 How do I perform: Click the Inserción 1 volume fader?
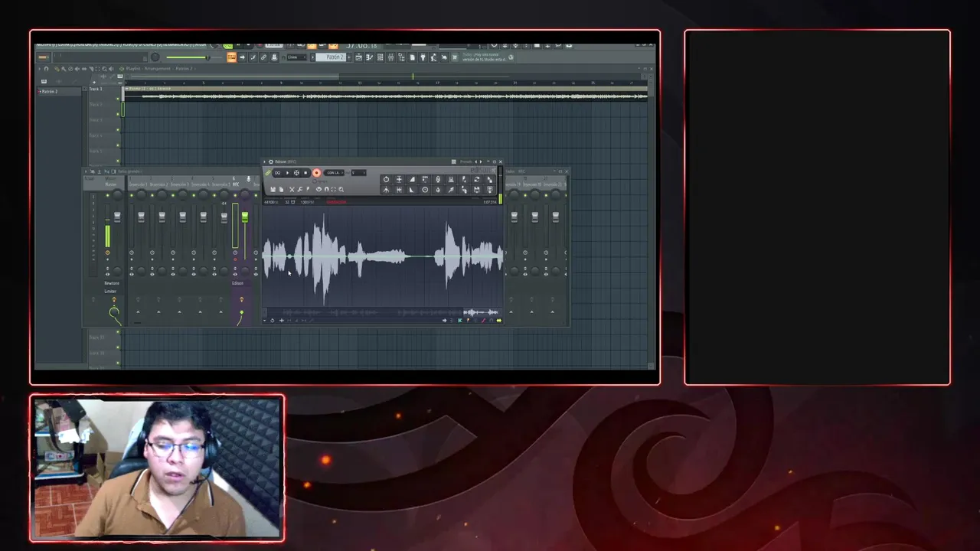[141, 217]
